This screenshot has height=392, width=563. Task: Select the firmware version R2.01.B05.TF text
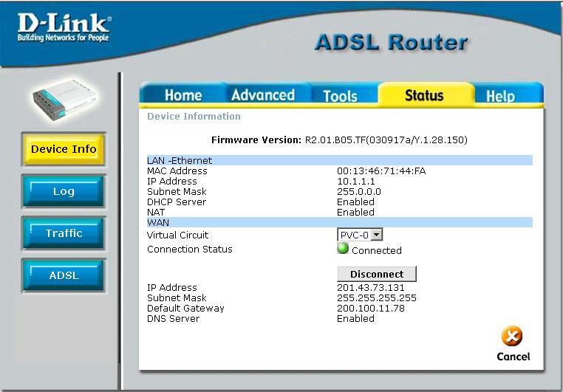pos(386,140)
